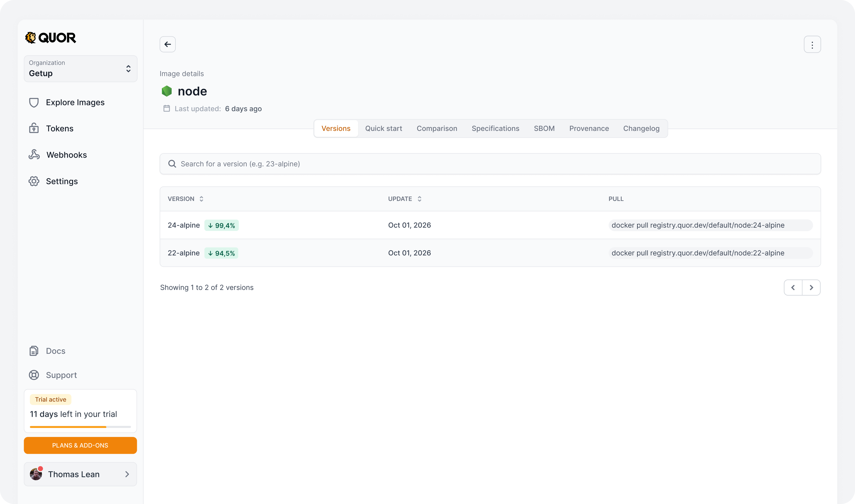
Task: Copy the docker pull command for 24-alpine
Action: point(710,225)
